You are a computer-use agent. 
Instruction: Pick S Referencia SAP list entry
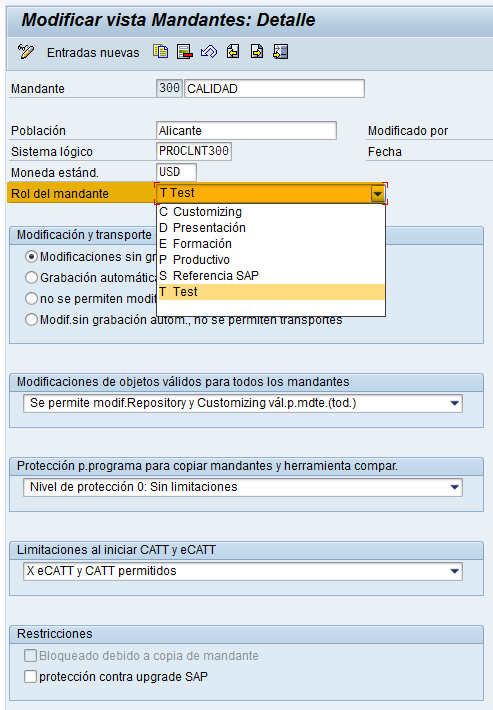point(271,276)
